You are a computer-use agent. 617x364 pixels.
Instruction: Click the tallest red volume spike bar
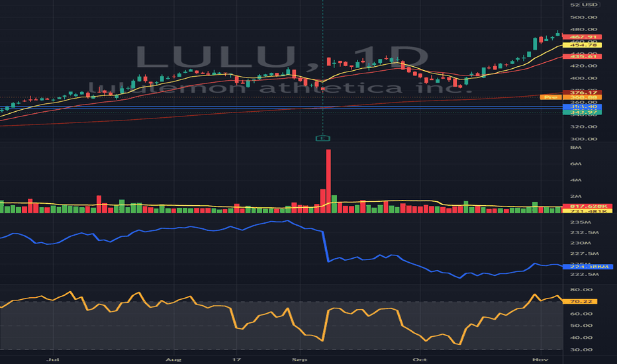328,181
